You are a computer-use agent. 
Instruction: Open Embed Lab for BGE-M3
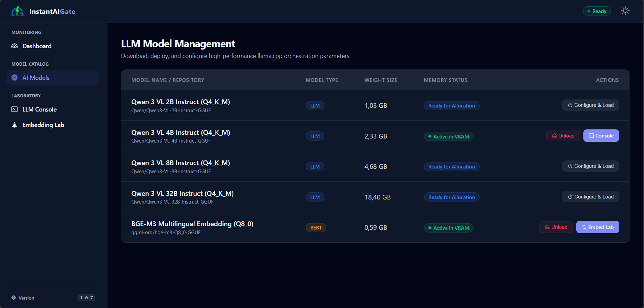[598, 227]
